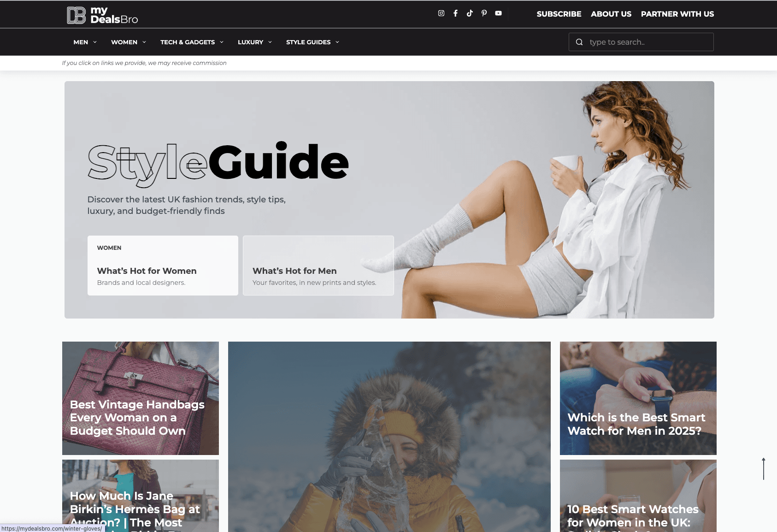Click the My Deals Bro logo
Viewport: 777px width, 532px height.
coord(102,15)
